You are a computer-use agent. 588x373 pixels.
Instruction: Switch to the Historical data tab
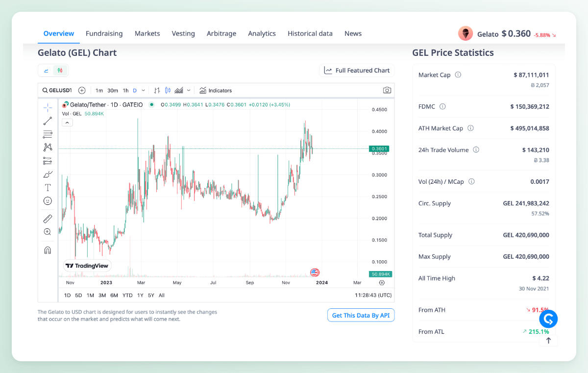tap(310, 33)
